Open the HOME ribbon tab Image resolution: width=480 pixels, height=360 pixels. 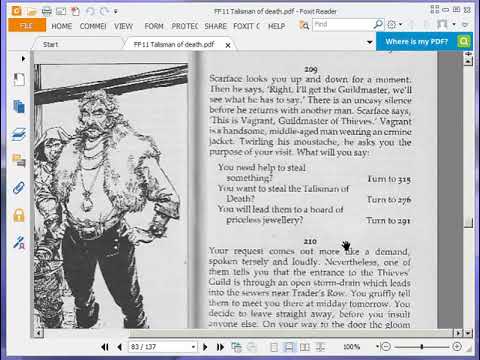pos(62,26)
